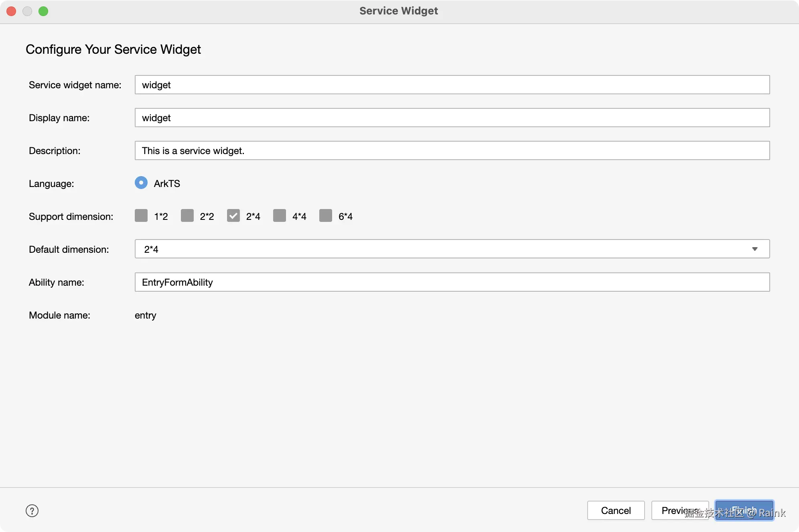Open the Default dimension dropdown arrow
The height and width of the screenshot is (532, 799).
point(754,249)
